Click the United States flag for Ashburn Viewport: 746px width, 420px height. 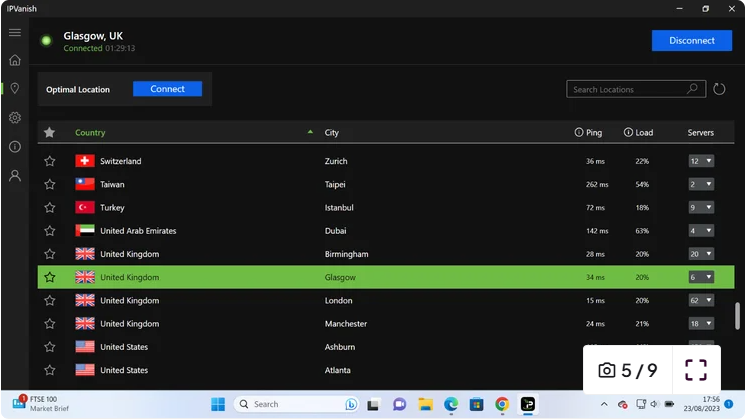(85, 347)
